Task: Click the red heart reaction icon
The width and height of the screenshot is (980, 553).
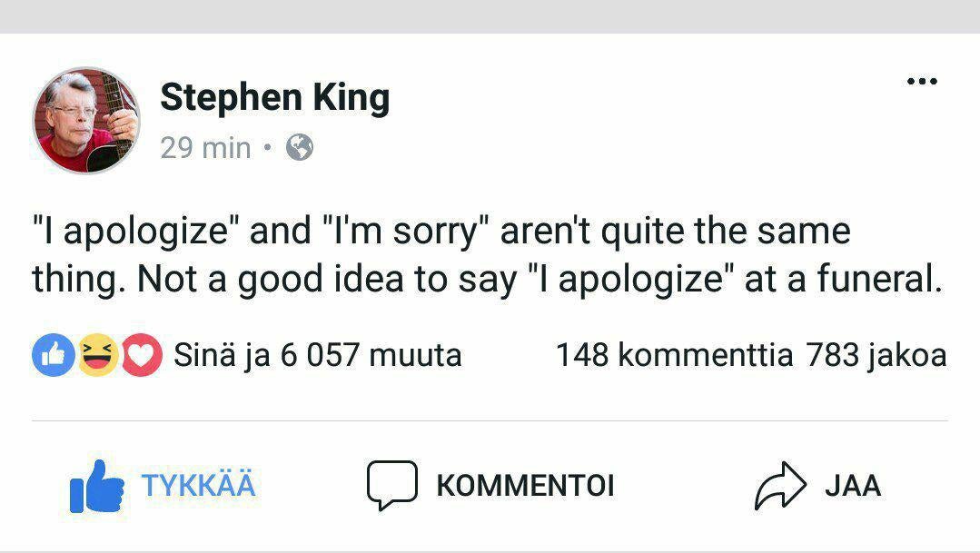Action: [142, 354]
